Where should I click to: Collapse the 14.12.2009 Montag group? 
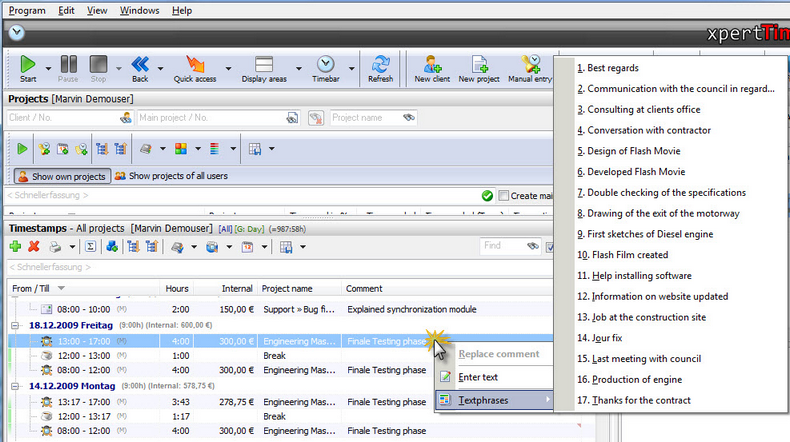15,386
